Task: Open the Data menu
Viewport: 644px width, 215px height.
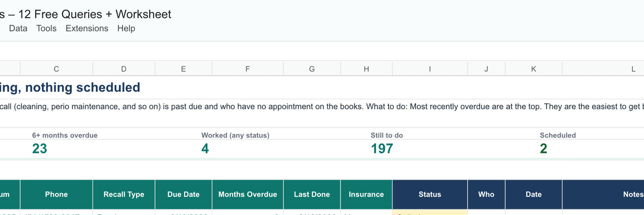Action: [x=18, y=29]
